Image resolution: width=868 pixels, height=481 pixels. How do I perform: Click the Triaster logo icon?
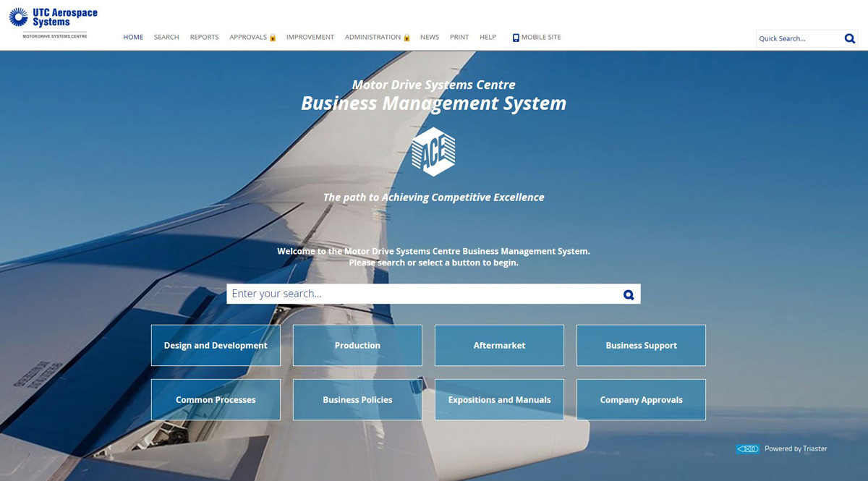(748, 449)
